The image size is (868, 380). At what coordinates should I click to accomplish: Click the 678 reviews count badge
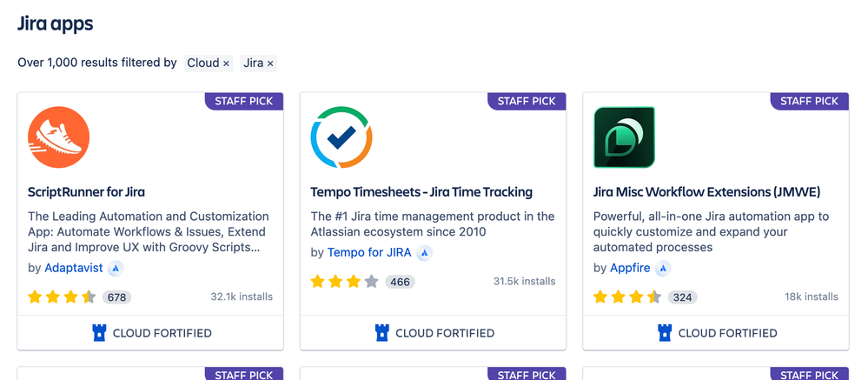pyautogui.click(x=116, y=297)
